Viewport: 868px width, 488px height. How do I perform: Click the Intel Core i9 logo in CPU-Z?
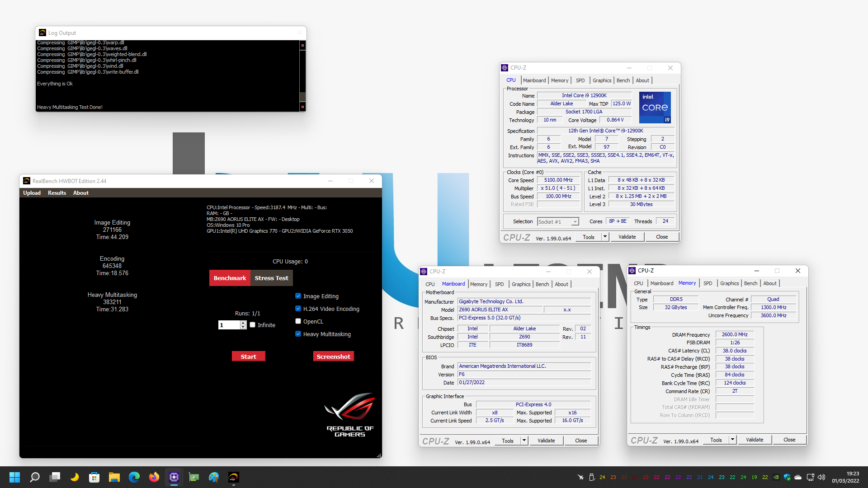click(x=655, y=108)
